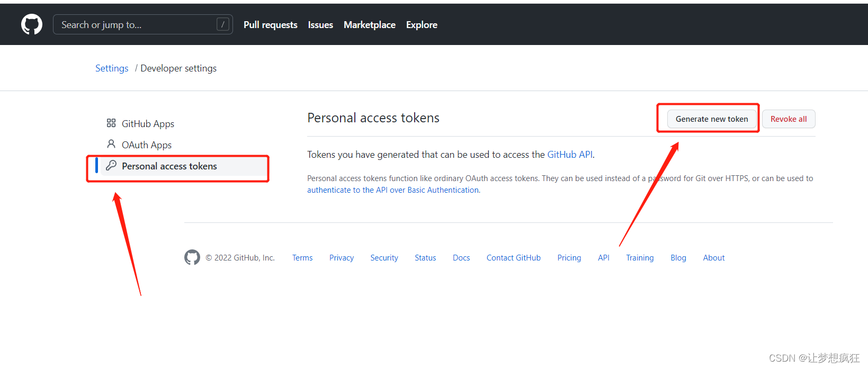Click Generate new token button
Viewport: 868px width, 368px height.
712,119
